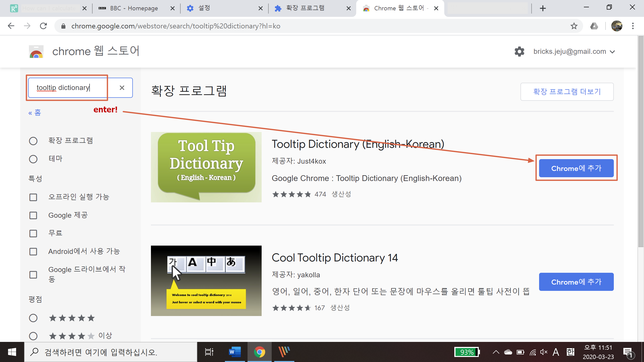The height and width of the screenshot is (362, 644).
Task: Add Tooltip Dictionary (English-Korean) to Chrome
Action: tap(576, 168)
